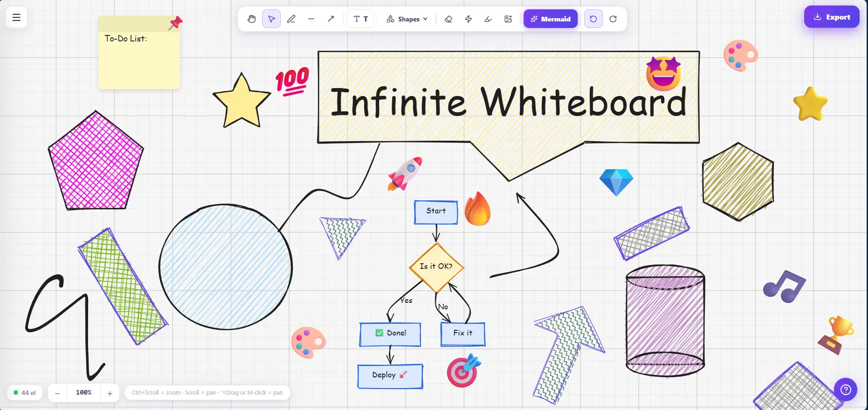Select the hand pan tool

[x=252, y=19]
